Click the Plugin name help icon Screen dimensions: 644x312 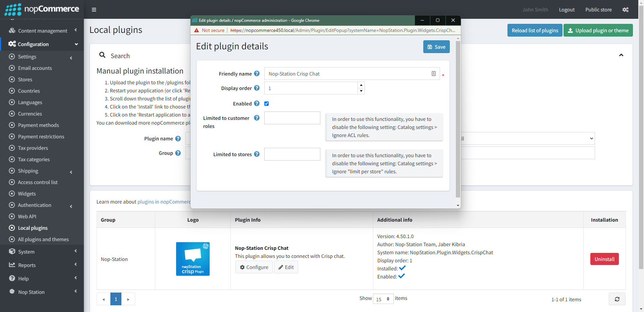pyautogui.click(x=178, y=138)
